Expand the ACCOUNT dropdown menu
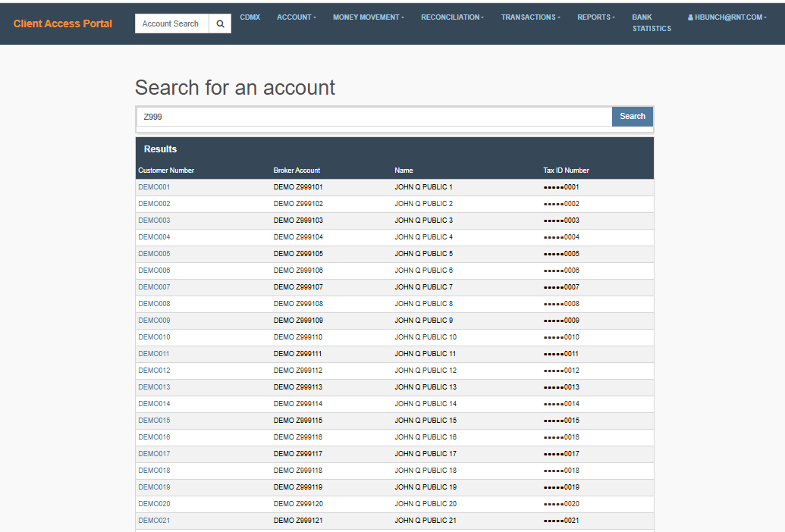Viewport: 785px width, 532px height. click(x=297, y=17)
